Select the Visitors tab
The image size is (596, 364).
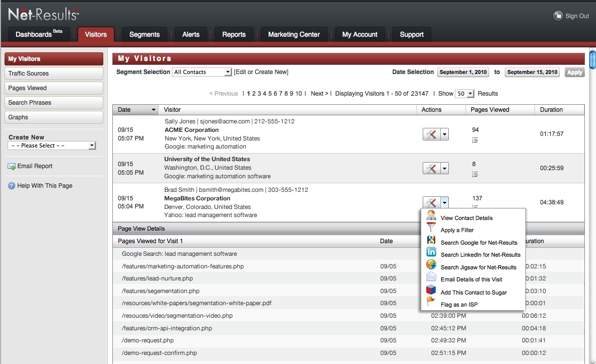tap(96, 35)
